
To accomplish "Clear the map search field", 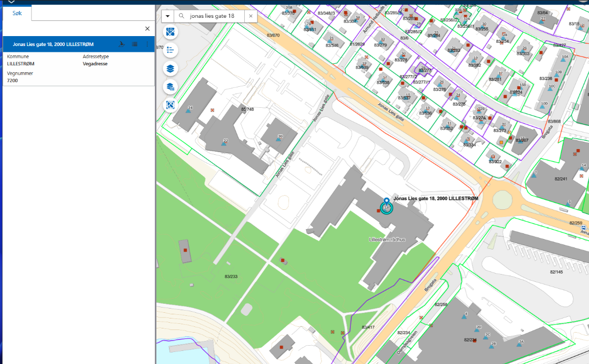I will 251,16.
